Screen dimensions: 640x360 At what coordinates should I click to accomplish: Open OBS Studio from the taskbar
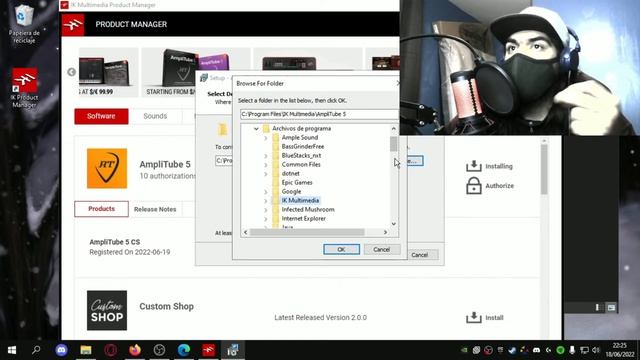coord(159,350)
